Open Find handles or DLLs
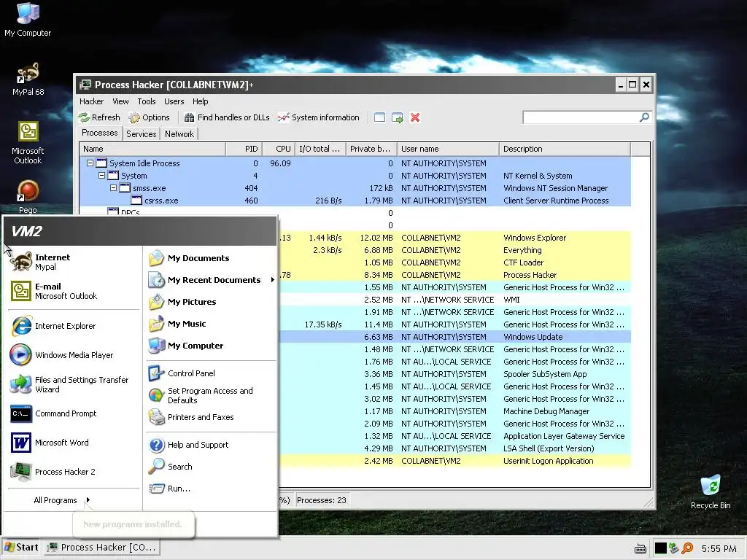Image resolution: width=747 pixels, height=560 pixels. [x=227, y=117]
